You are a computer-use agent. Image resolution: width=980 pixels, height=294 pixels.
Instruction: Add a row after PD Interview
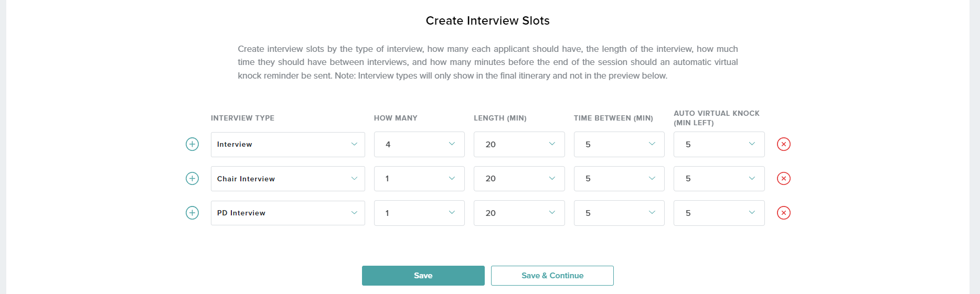pyautogui.click(x=193, y=213)
